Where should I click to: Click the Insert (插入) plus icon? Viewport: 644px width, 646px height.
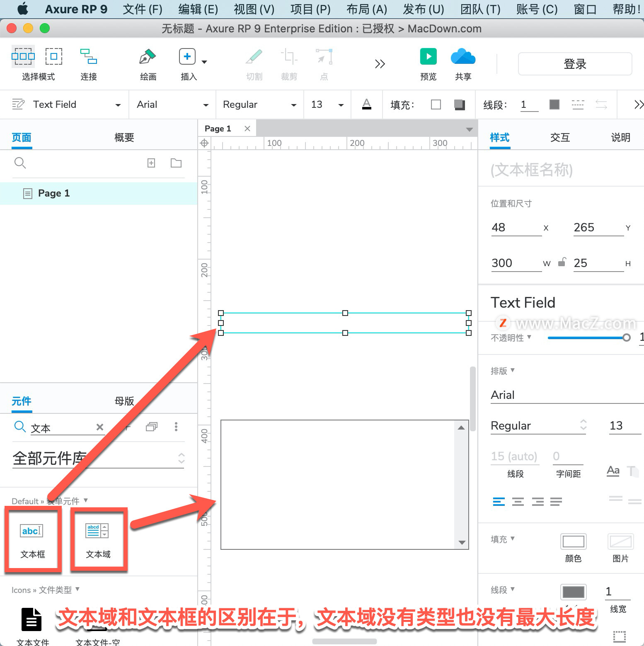click(187, 56)
